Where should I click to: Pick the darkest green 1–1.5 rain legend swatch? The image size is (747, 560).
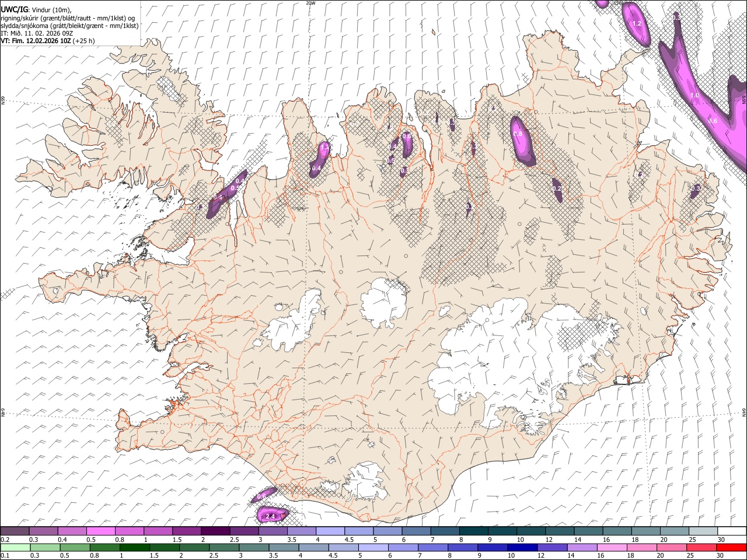(x=135, y=547)
